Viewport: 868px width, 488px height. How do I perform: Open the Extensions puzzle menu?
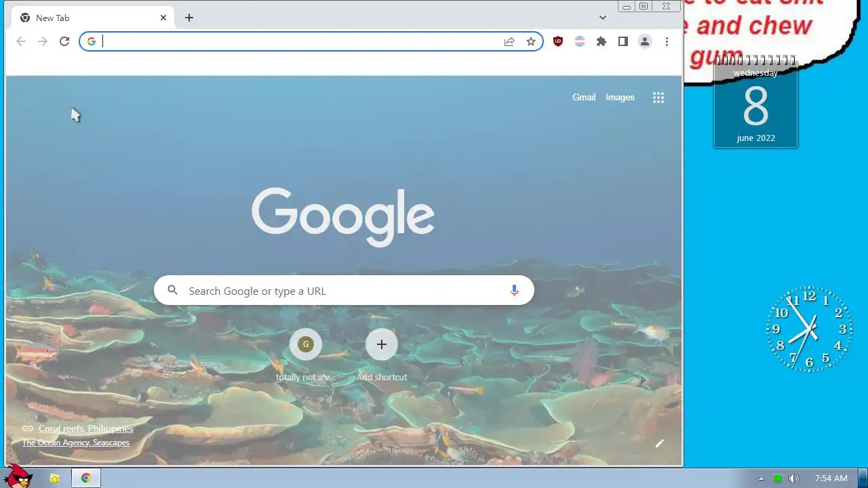click(601, 41)
